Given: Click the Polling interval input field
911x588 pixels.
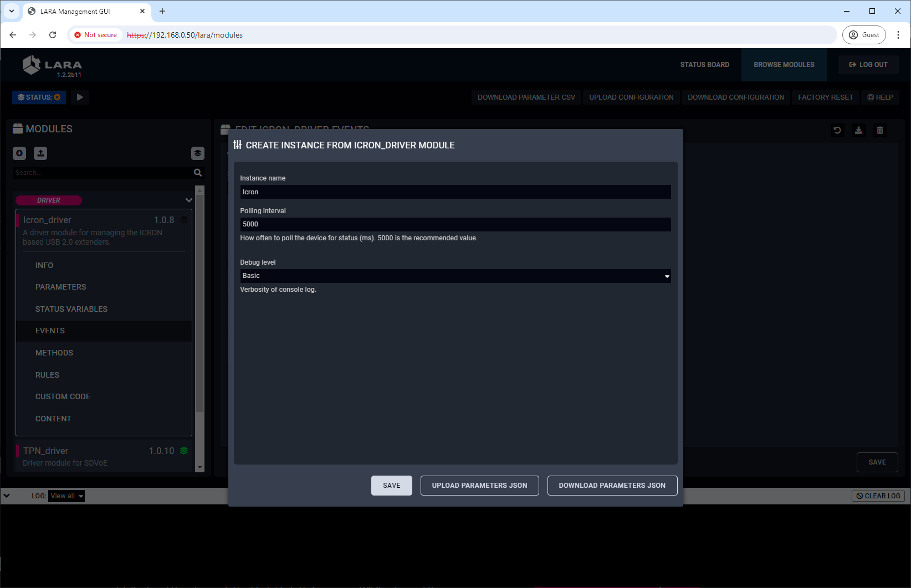Looking at the screenshot, I should (x=455, y=224).
